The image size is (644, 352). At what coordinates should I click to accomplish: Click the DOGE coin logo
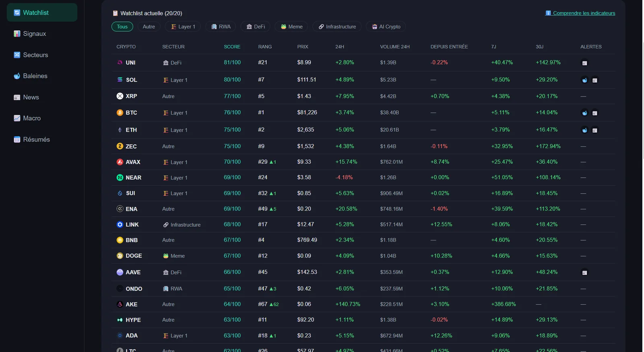[x=120, y=256]
